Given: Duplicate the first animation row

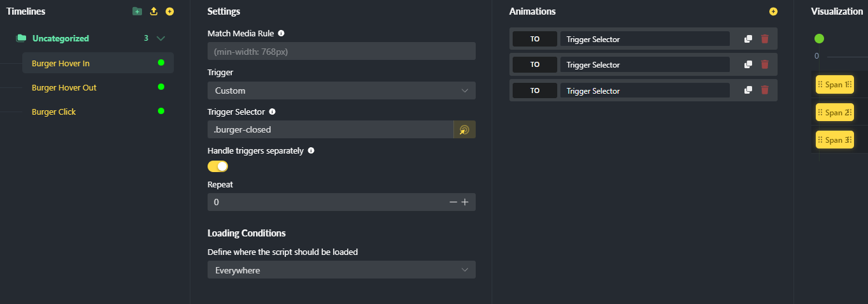Looking at the screenshot, I should point(748,39).
